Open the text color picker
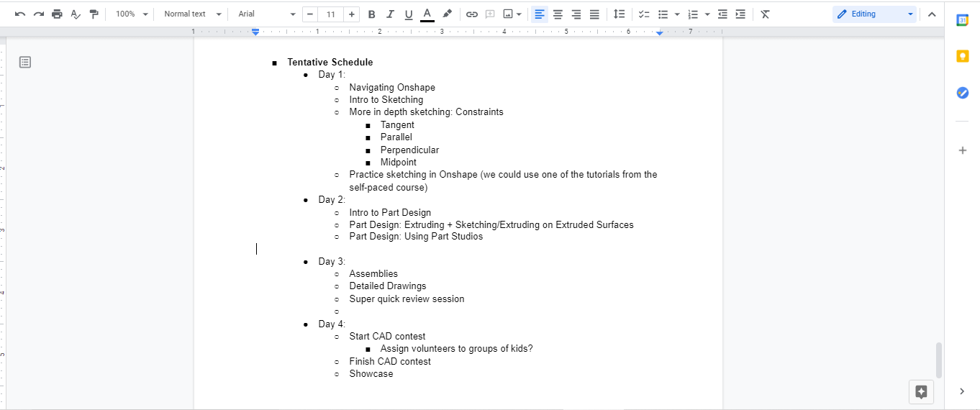The image size is (980, 410). coord(427,14)
